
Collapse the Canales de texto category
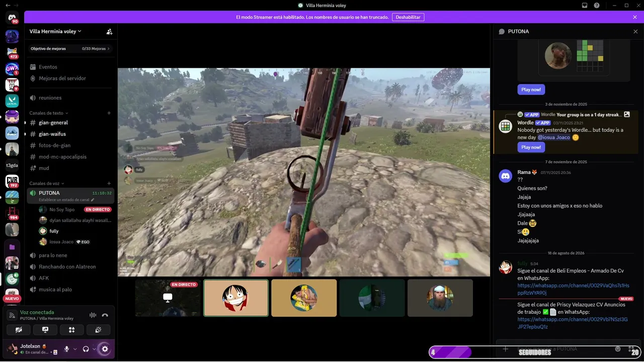pos(49,113)
